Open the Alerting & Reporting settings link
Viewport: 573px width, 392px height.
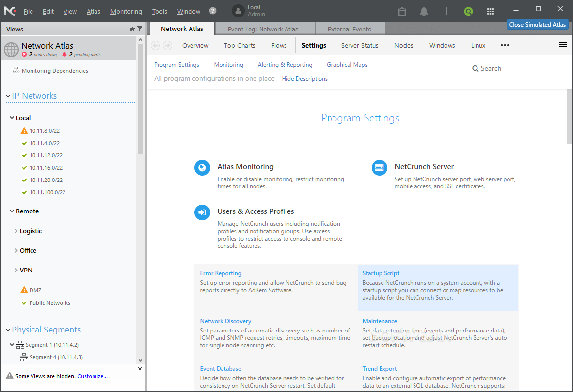tap(285, 64)
